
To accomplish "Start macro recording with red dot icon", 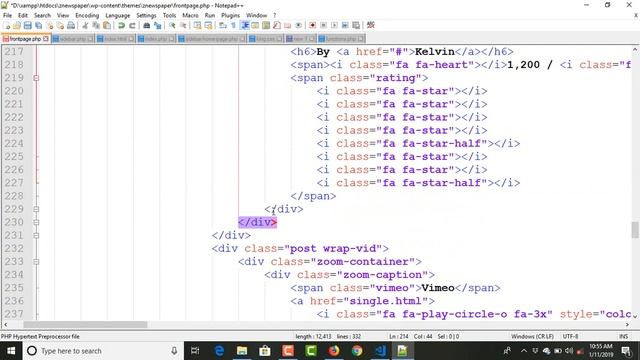I will tap(313, 25).
